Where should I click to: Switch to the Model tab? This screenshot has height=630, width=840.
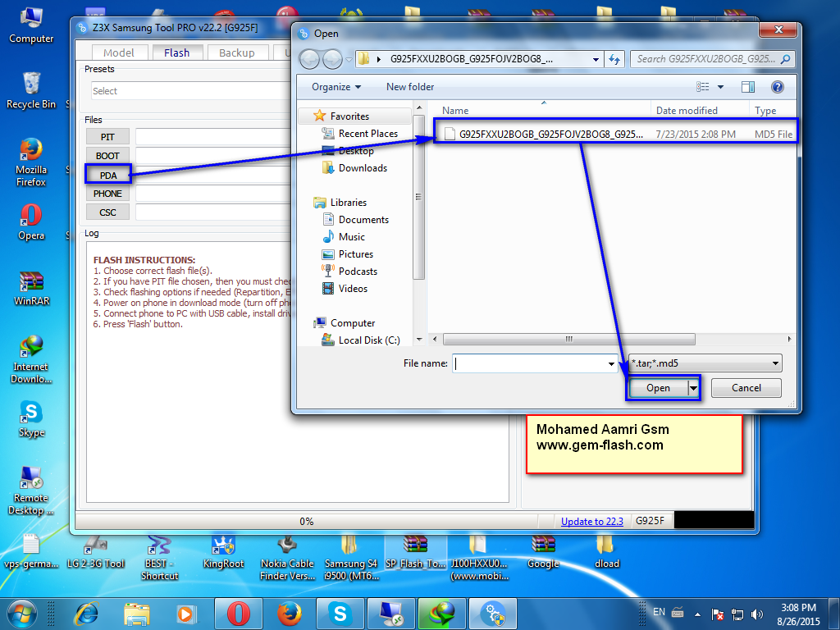pos(118,52)
